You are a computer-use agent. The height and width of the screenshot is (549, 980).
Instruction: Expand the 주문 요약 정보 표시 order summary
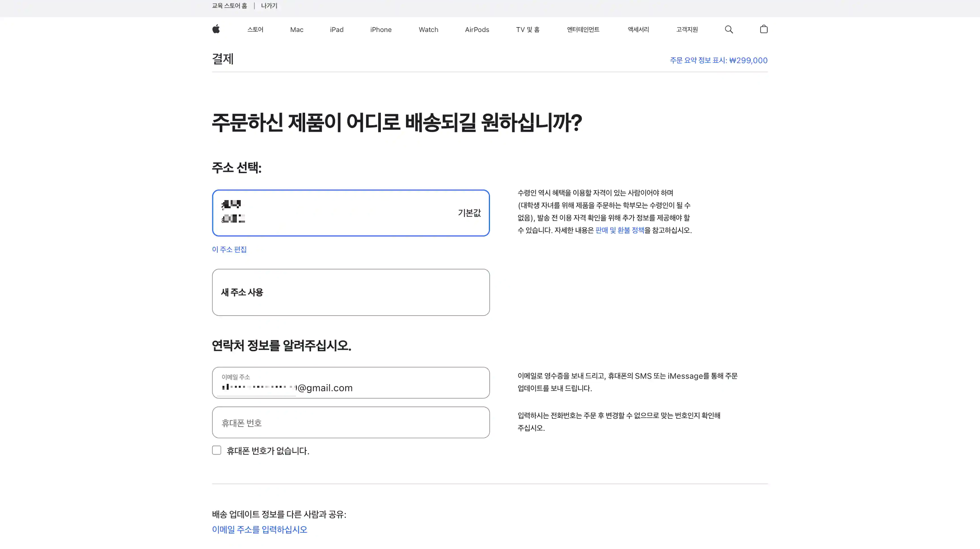(718, 60)
